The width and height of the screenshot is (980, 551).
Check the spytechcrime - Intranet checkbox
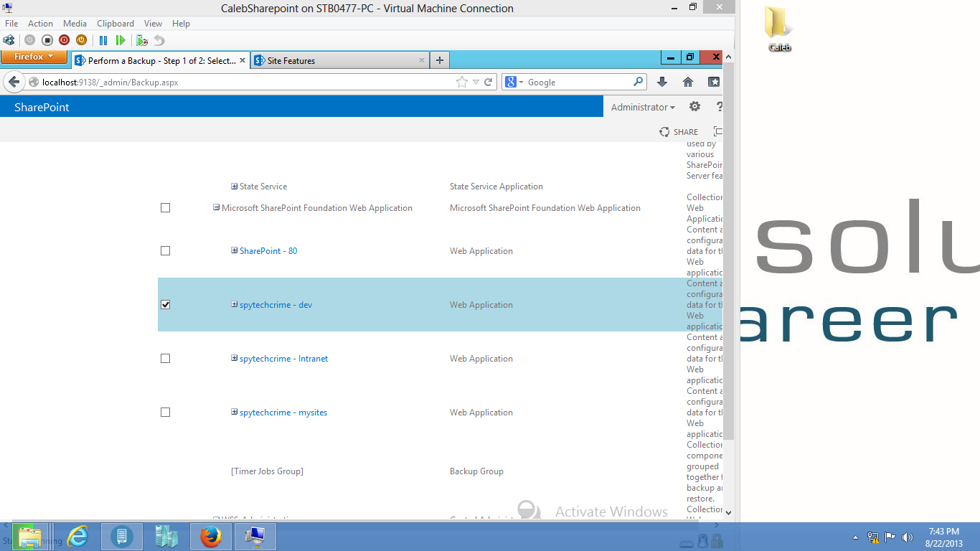click(x=166, y=359)
